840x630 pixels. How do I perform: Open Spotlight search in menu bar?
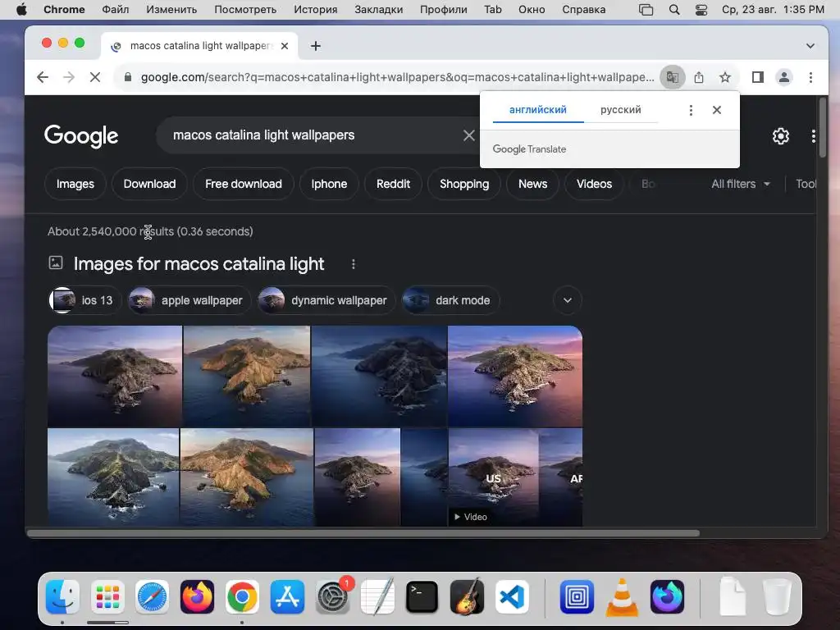point(674,10)
